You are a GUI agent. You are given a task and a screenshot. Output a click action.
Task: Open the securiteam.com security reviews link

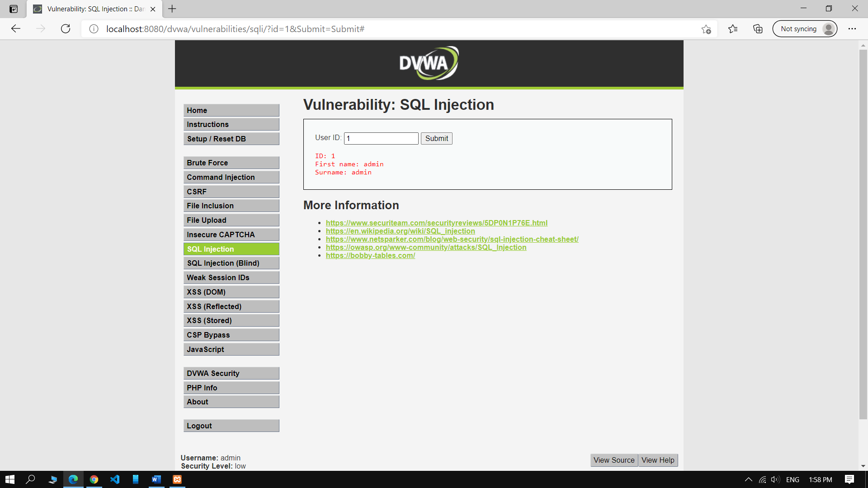pos(436,223)
